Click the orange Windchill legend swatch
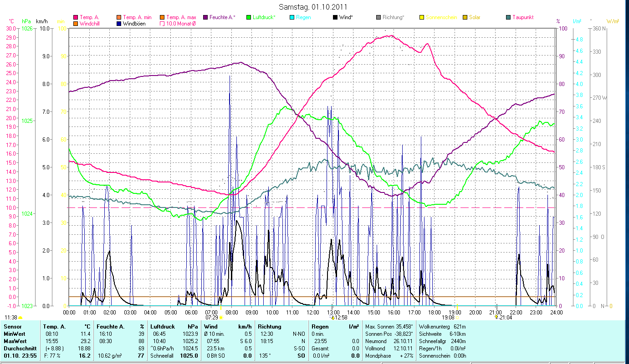 [75, 23]
